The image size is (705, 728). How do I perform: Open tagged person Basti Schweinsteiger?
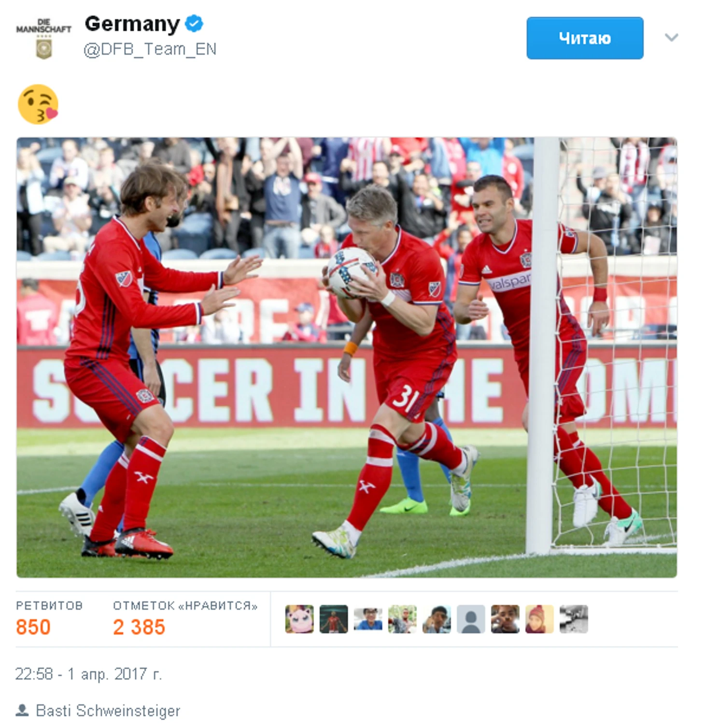pos(108,711)
